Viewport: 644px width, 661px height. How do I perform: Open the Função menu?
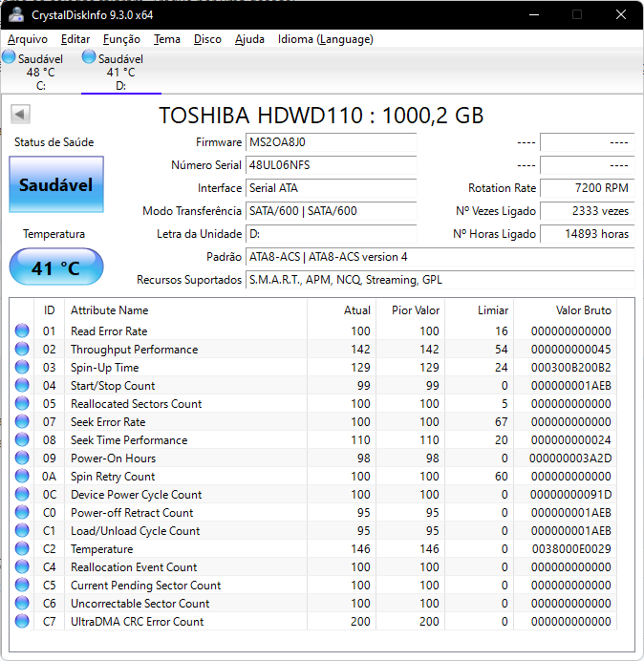coord(121,39)
